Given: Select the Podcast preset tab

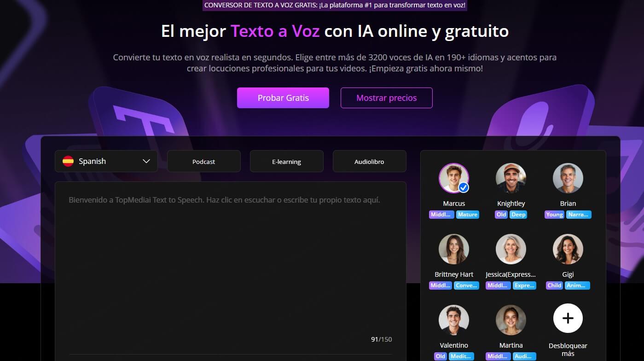Looking at the screenshot, I should [204, 162].
